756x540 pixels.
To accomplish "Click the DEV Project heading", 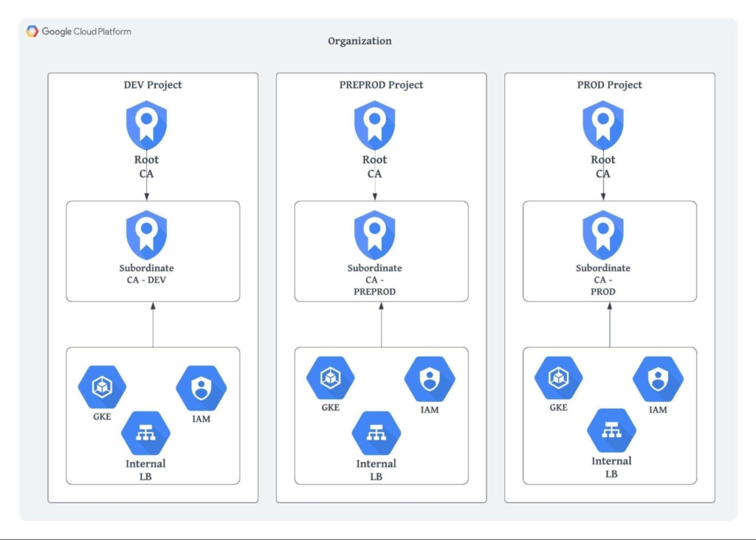I will click(x=153, y=85).
